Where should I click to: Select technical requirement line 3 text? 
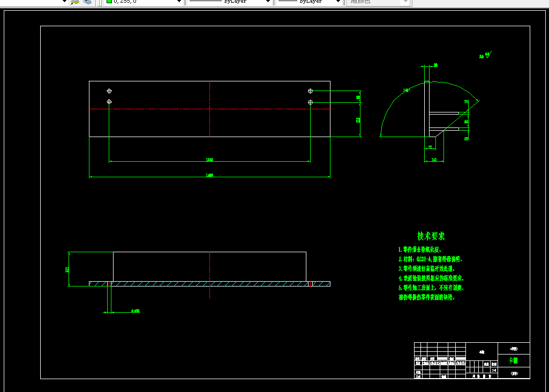426,269
